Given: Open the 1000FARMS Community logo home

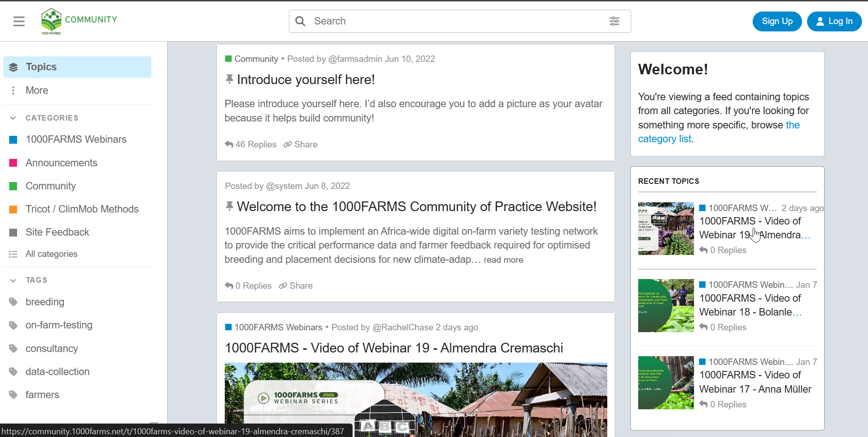Looking at the screenshot, I should 79,21.
